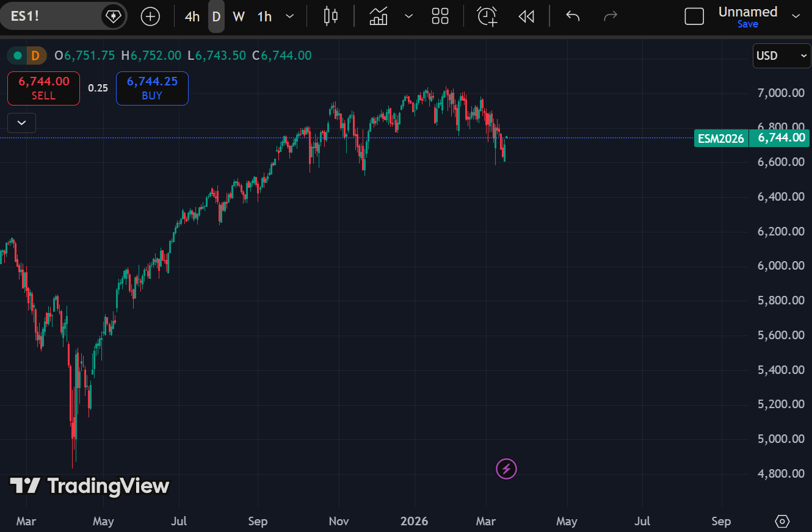Click the ESM2026 contract label

click(720, 138)
